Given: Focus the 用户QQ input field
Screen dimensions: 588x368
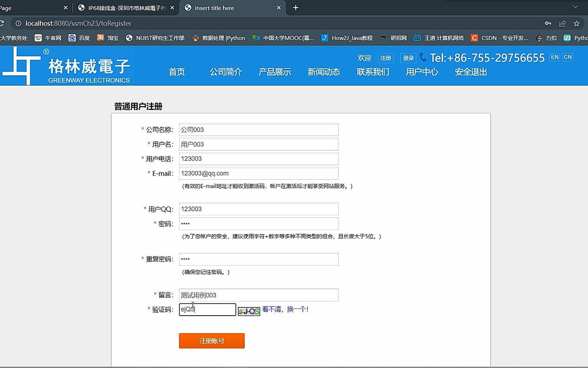Looking at the screenshot, I should point(259,209).
